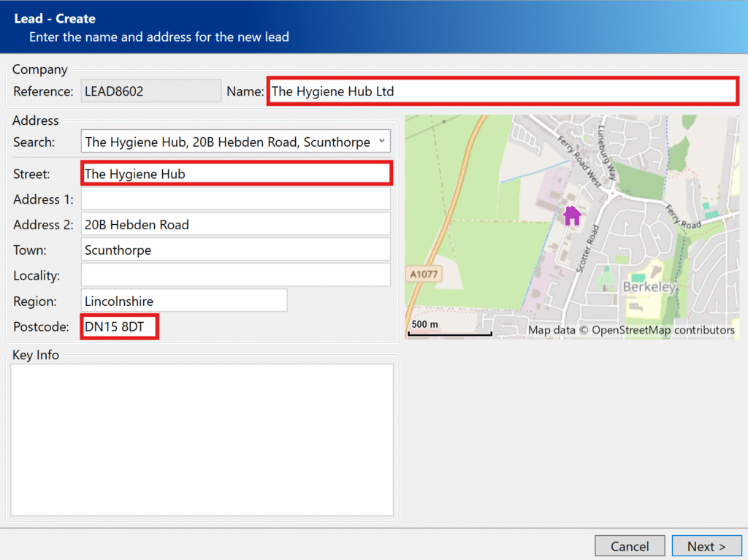748x560 pixels.
Task: Click the Scotter Road label on the map
Action: point(587,248)
